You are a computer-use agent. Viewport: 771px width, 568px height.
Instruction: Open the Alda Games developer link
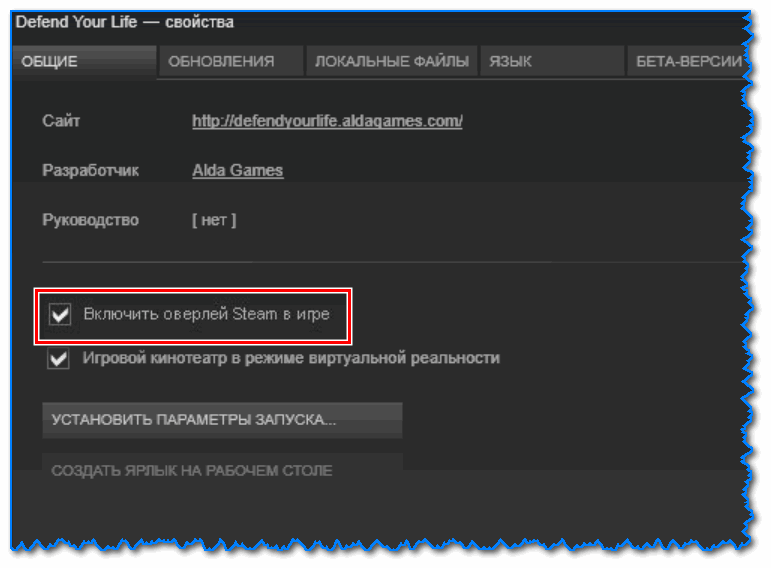[x=237, y=170]
